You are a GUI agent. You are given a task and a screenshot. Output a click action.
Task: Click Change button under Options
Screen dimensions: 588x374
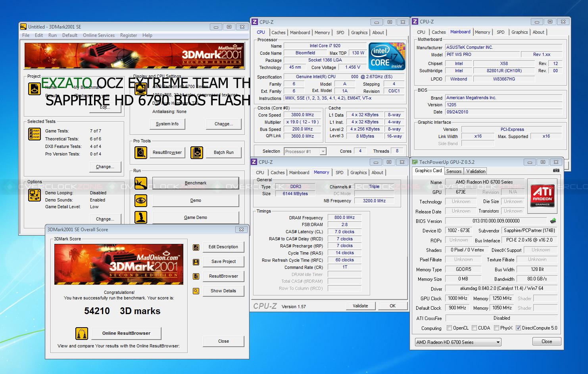[105, 219]
